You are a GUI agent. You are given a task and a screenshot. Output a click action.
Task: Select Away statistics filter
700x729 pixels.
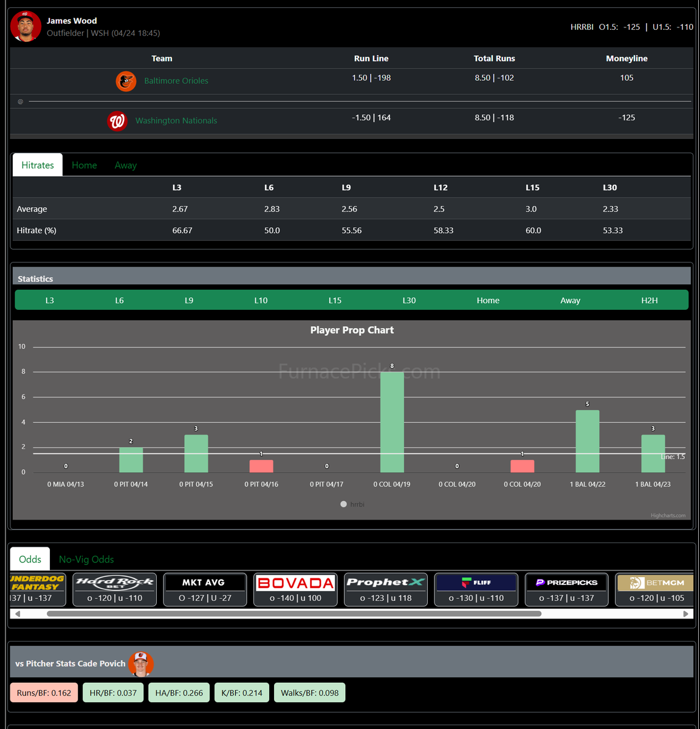570,300
